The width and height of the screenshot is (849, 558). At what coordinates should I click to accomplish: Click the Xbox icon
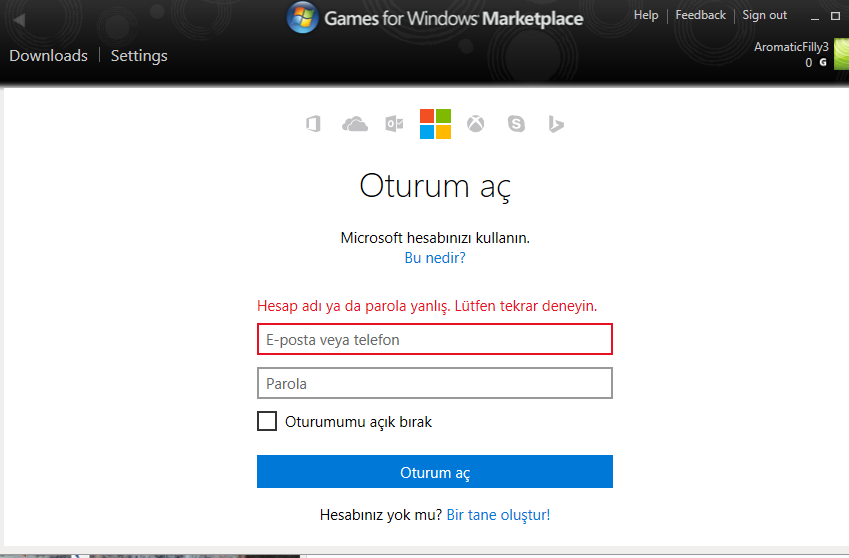476,124
